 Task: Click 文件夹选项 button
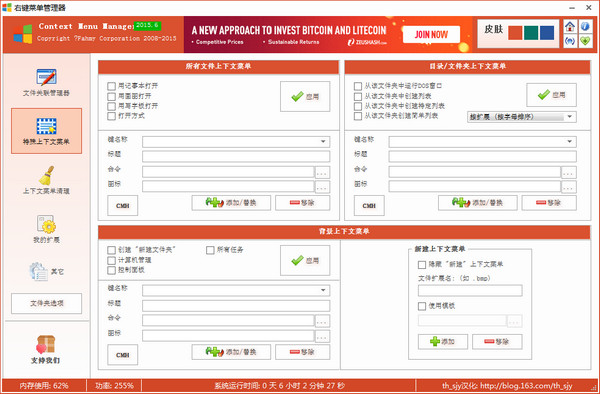click(46, 303)
